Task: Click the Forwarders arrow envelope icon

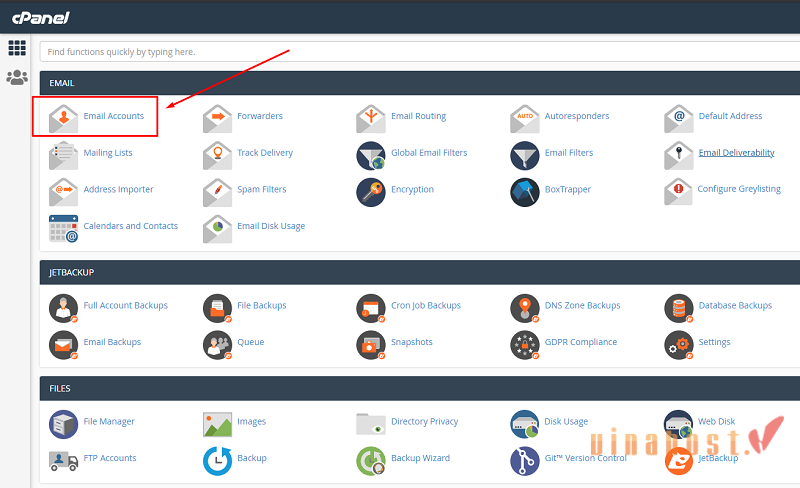Action: 217,117
